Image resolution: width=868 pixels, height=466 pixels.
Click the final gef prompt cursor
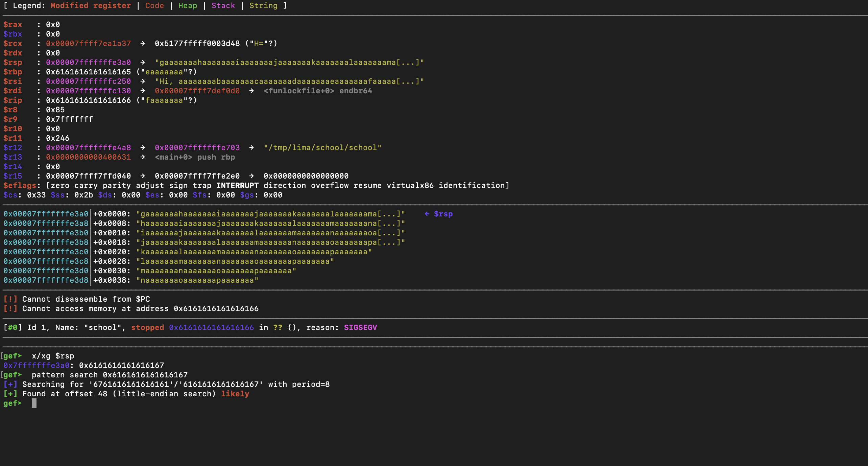(34, 403)
